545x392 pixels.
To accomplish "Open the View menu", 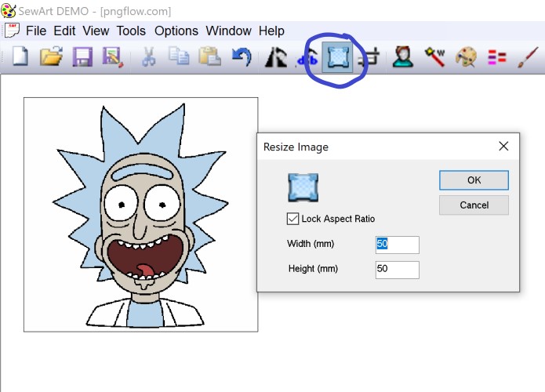I will [x=96, y=31].
